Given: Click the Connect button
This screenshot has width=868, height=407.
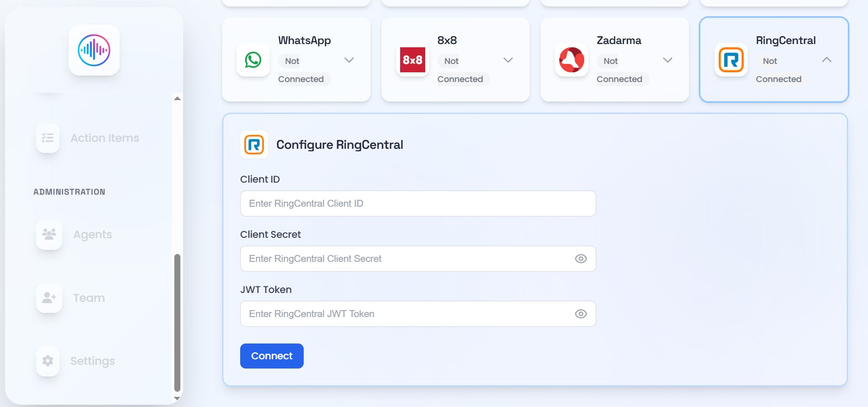Looking at the screenshot, I should tap(272, 356).
